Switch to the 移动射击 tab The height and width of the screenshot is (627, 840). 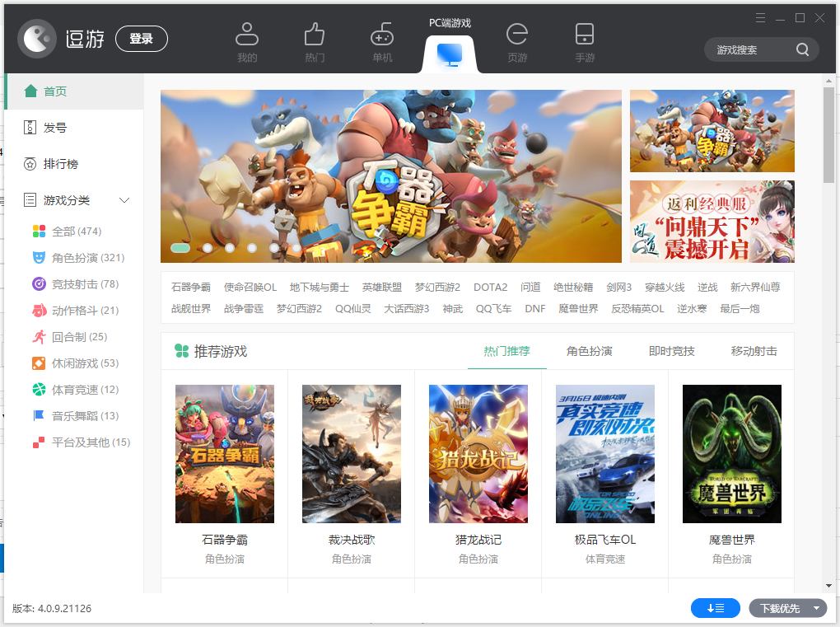pos(754,351)
